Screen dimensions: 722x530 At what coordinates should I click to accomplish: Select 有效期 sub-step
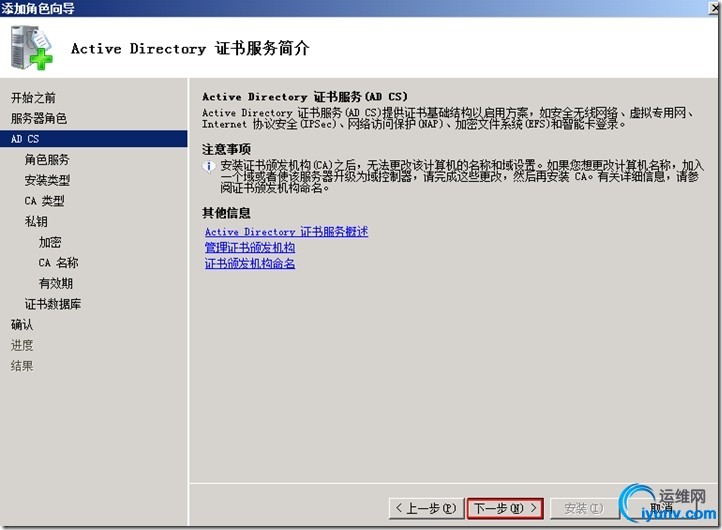coord(56,283)
